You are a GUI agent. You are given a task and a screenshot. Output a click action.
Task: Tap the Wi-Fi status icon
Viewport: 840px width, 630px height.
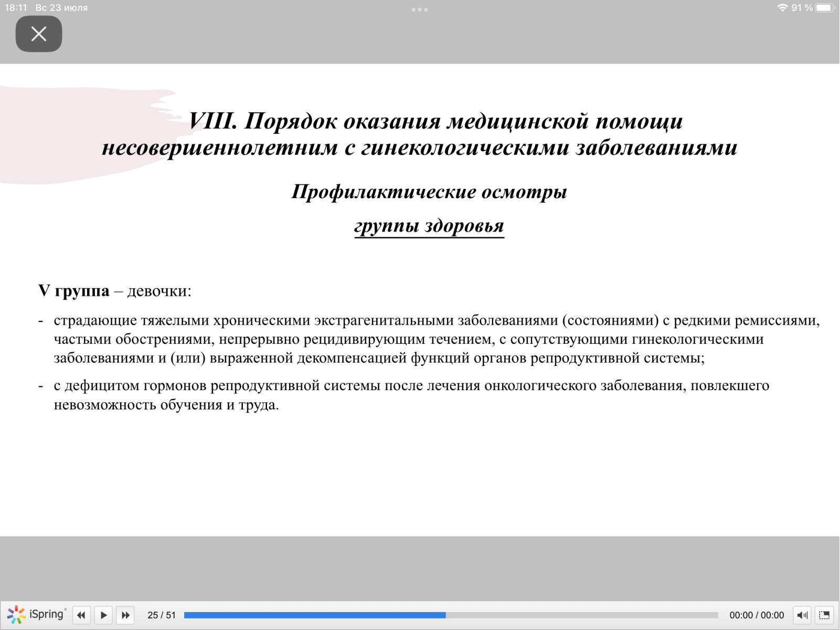point(782,8)
